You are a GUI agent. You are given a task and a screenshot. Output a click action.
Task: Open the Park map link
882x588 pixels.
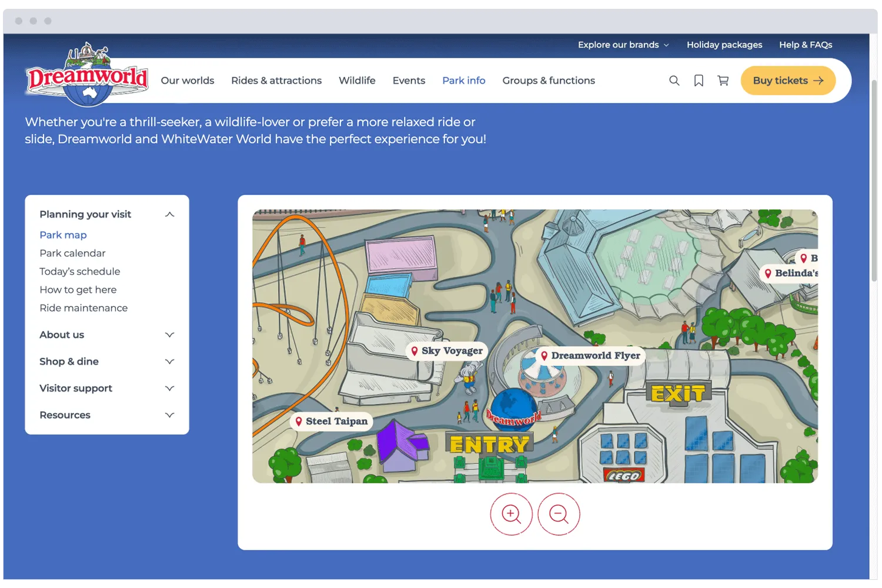pyautogui.click(x=63, y=235)
